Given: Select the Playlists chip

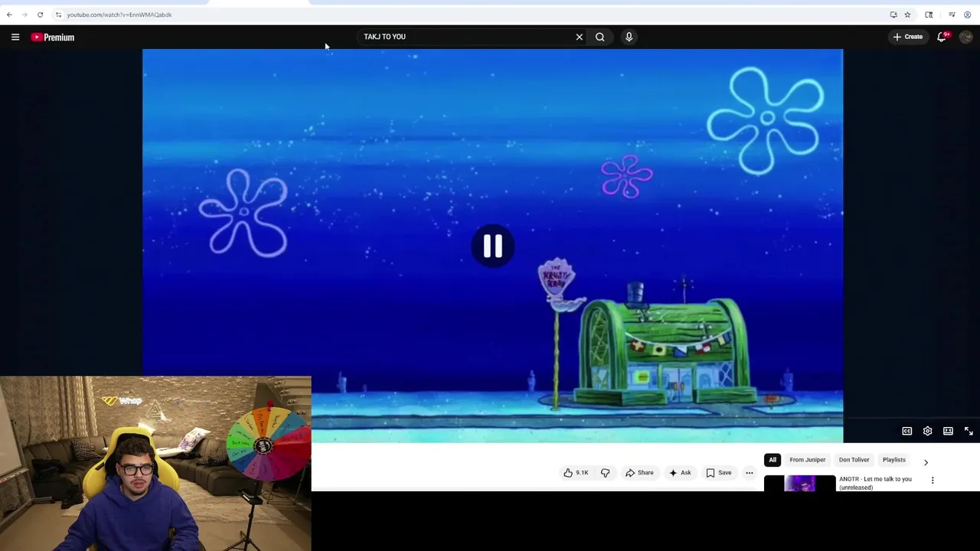Looking at the screenshot, I should (x=894, y=460).
